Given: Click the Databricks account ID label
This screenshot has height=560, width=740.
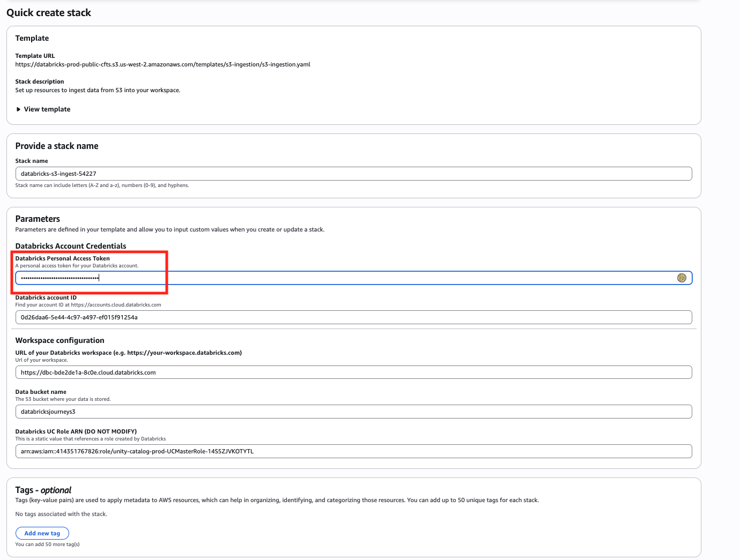Looking at the screenshot, I should [46, 297].
